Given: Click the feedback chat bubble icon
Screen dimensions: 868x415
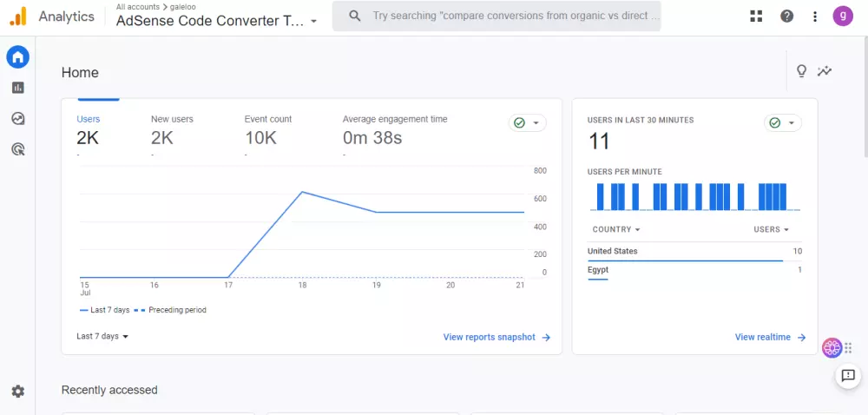Looking at the screenshot, I should (847, 376).
